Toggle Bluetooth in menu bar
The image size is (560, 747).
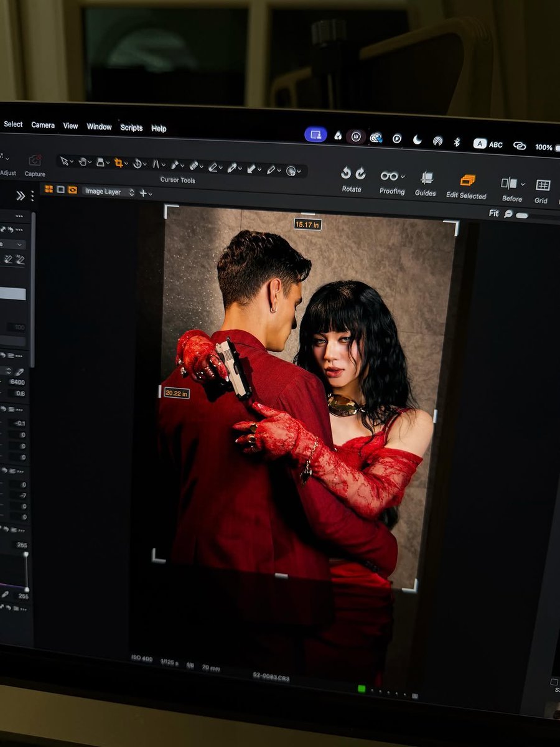pyautogui.click(x=456, y=142)
